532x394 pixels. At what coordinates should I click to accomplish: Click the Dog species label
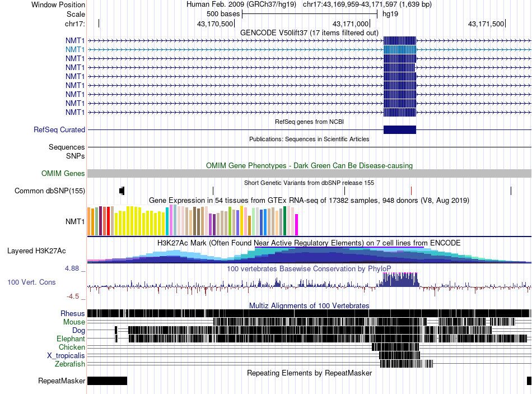pyautogui.click(x=78, y=330)
